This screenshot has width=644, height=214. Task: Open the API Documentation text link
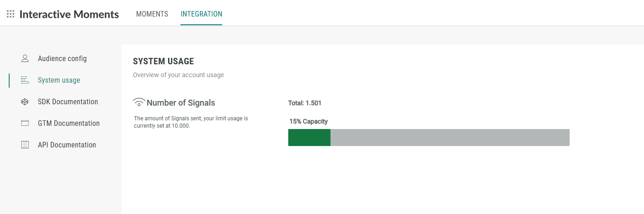click(67, 145)
